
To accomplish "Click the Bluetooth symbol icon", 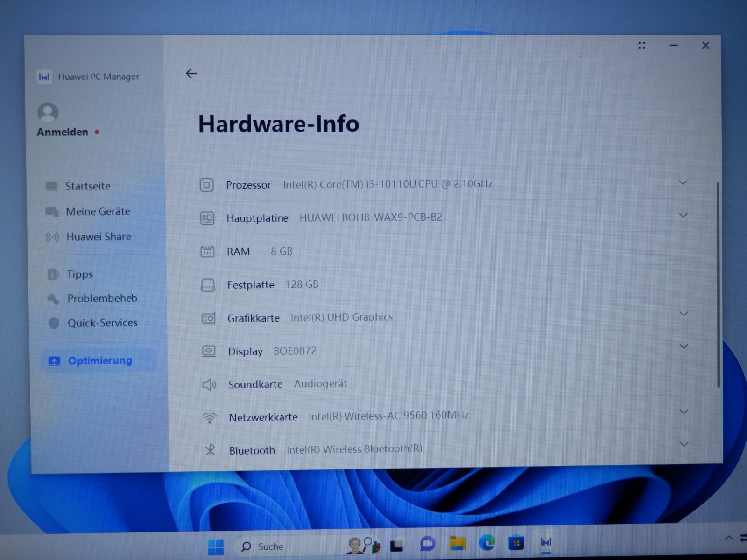I will (210, 450).
